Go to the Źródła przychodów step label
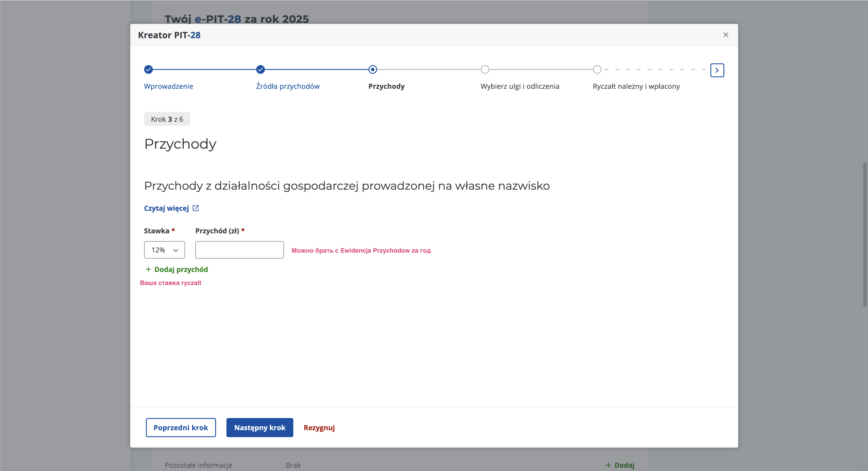868x471 pixels. pos(288,86)
